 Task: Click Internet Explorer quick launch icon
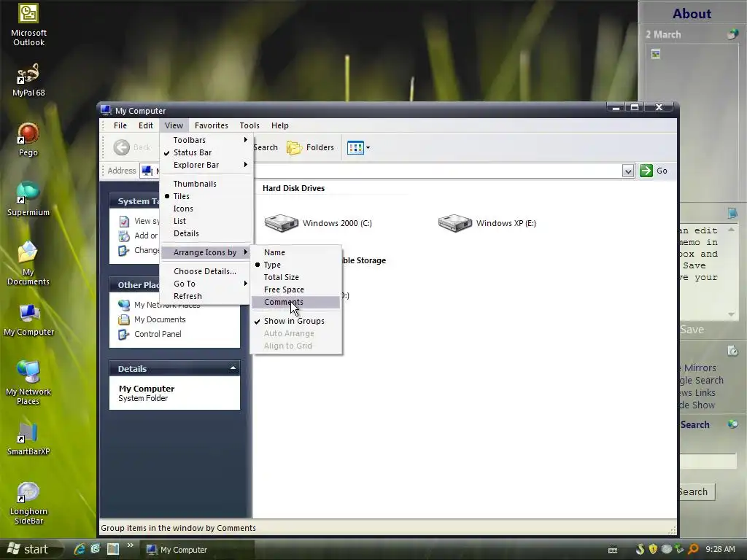[x=80, y=549]
